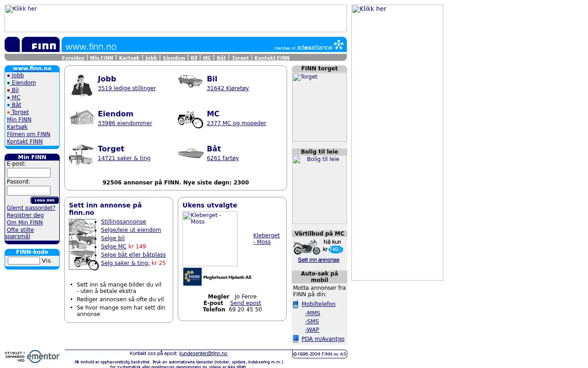
Task: Click the motorcycle image in Vårtilbud på MC
Action: [306, 247]
